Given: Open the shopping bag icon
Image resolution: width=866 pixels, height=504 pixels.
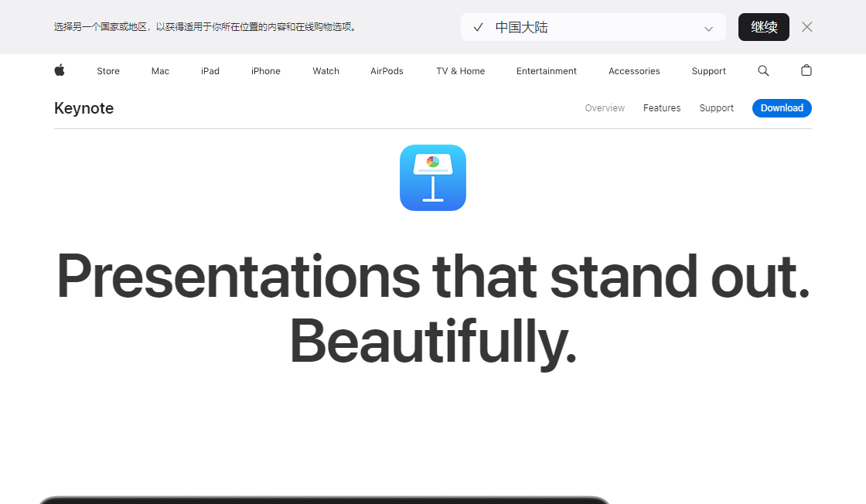Looking at the screenshot, I should tap(806, 70).
